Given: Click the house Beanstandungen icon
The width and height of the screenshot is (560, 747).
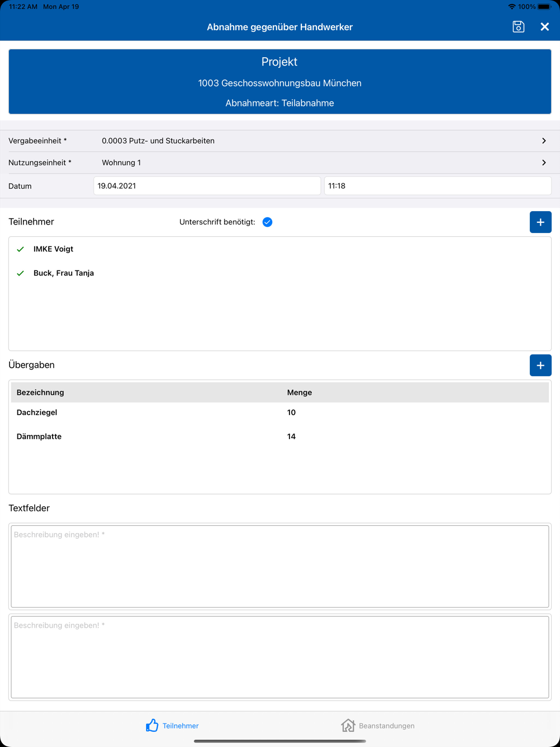Looking at the screenshot, I should [348, 726].
